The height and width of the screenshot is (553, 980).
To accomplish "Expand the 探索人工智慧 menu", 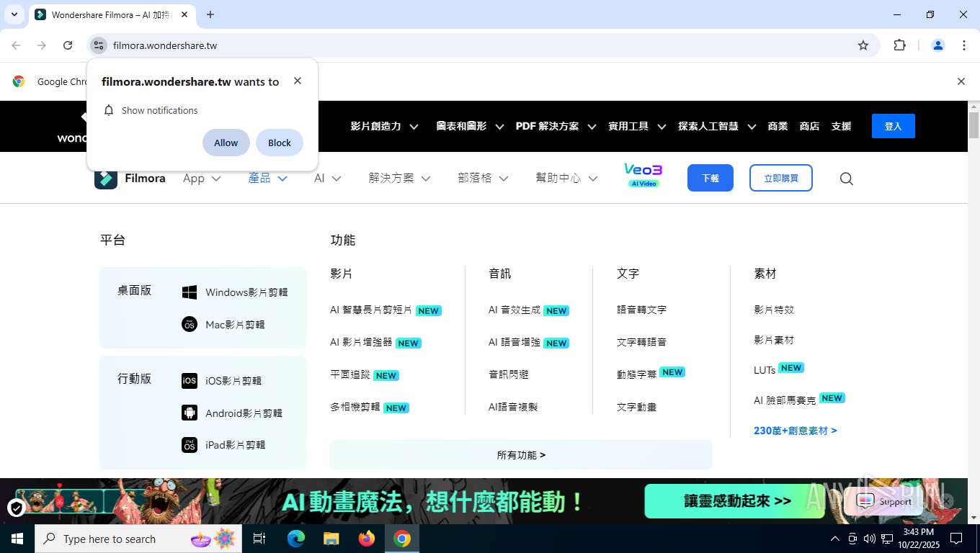I will (717, 126).
